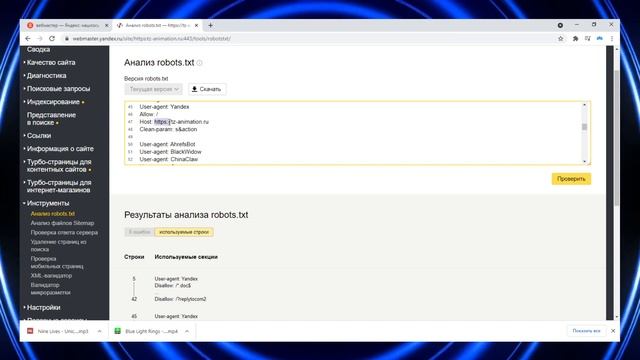The image size is (640, 360).
Task: Open options arrow for Blue Light Rings download
Action: click(187, 331)
